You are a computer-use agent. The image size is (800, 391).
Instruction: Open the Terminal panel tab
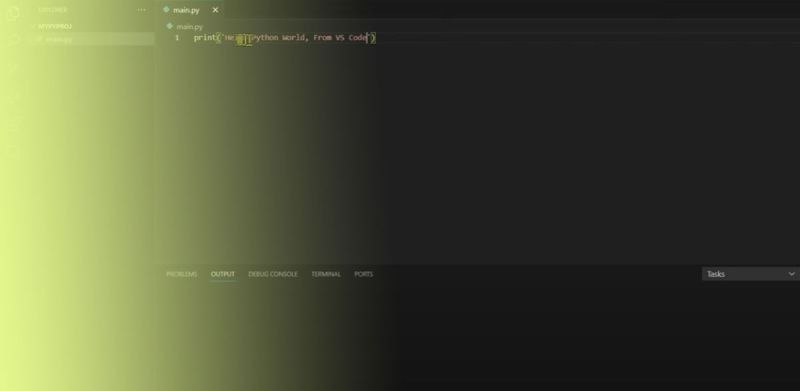(326, 274)
